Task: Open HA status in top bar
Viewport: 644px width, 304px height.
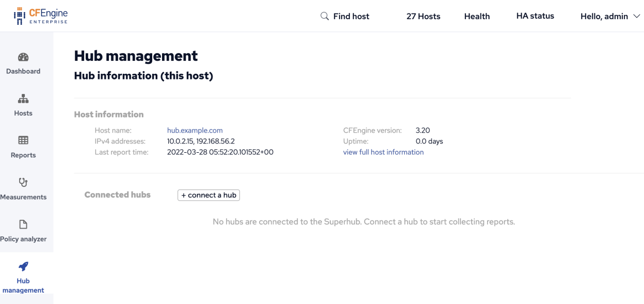Action: coord(535,16)
